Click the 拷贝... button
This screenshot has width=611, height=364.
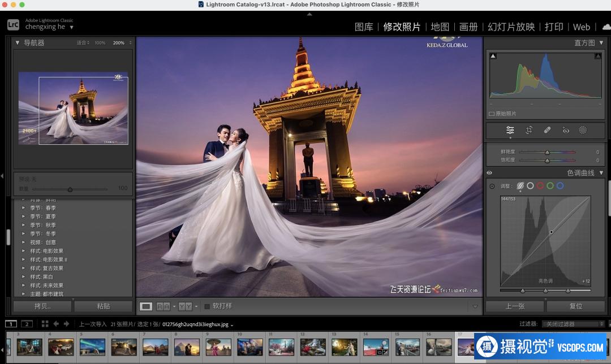click(42, 306)
